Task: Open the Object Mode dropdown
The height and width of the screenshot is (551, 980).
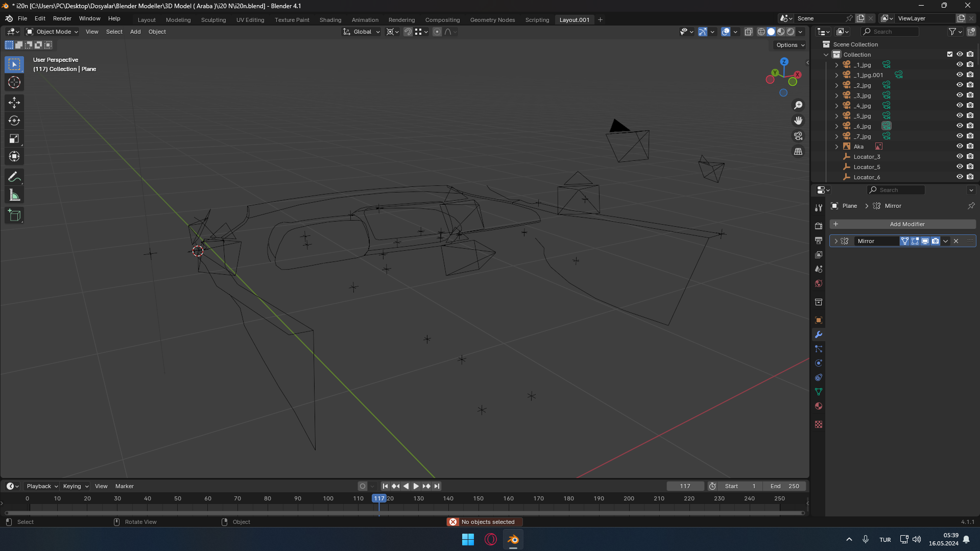Action: coord(52,32)
